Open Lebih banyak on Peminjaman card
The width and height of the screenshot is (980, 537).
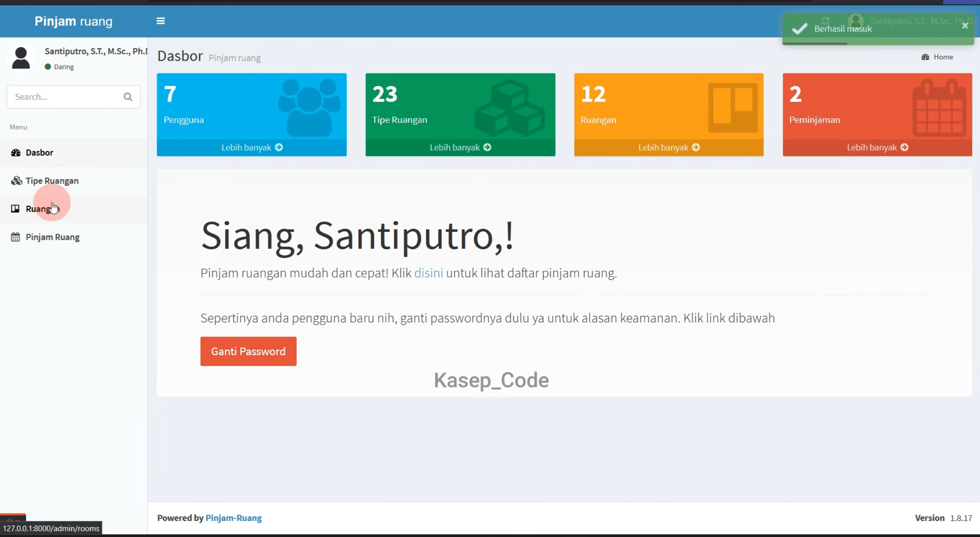(877, 148)
